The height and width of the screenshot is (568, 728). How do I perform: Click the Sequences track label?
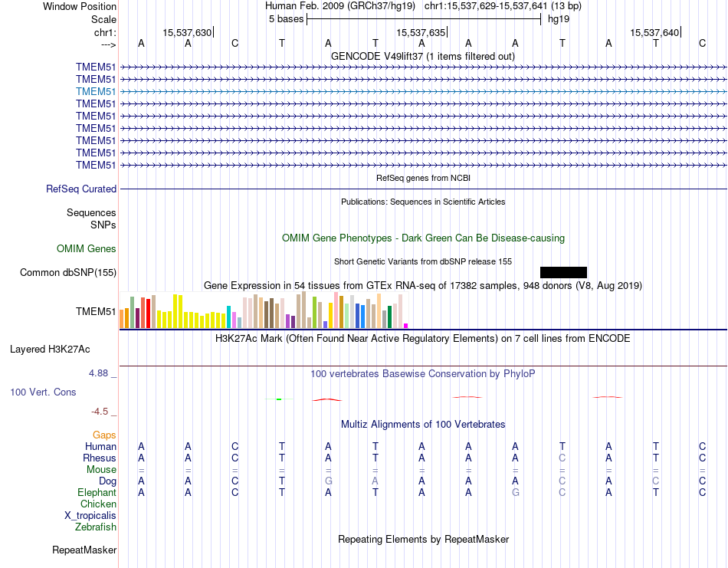(x=91, y=212)
